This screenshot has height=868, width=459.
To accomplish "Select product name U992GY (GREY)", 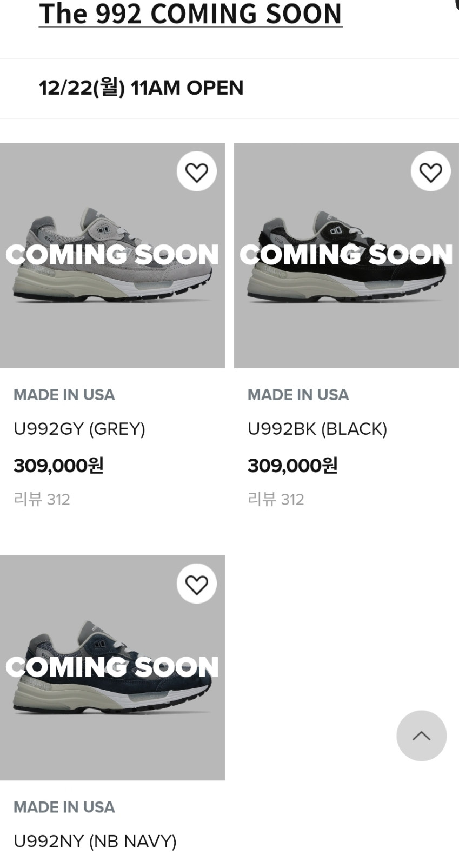I will point(79,429).
